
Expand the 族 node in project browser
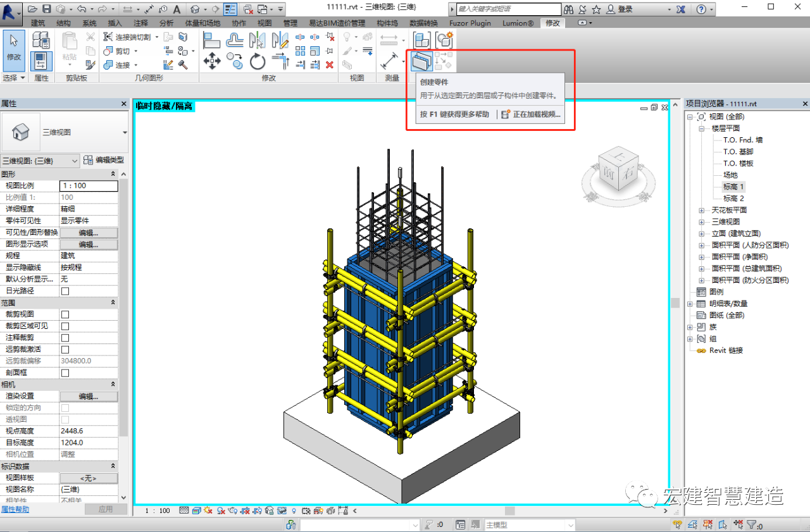click(x=690, y=327)
